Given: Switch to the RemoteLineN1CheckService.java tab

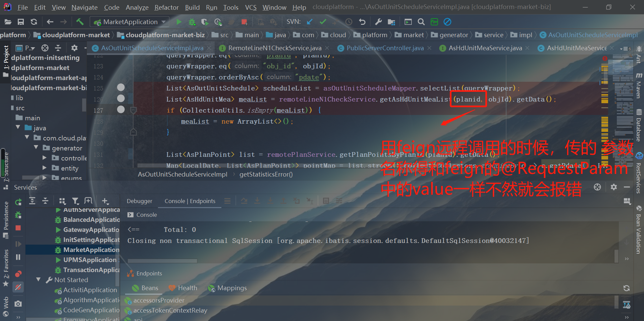Looking at the screenshot, I should [x=274, y=48].
